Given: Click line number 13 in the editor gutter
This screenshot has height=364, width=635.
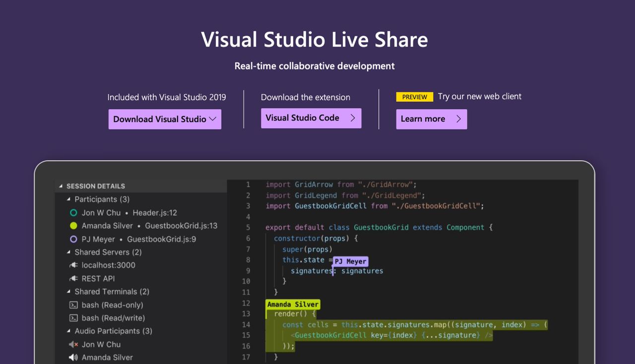Looking at the screenshot, I should tap(246, 314).
